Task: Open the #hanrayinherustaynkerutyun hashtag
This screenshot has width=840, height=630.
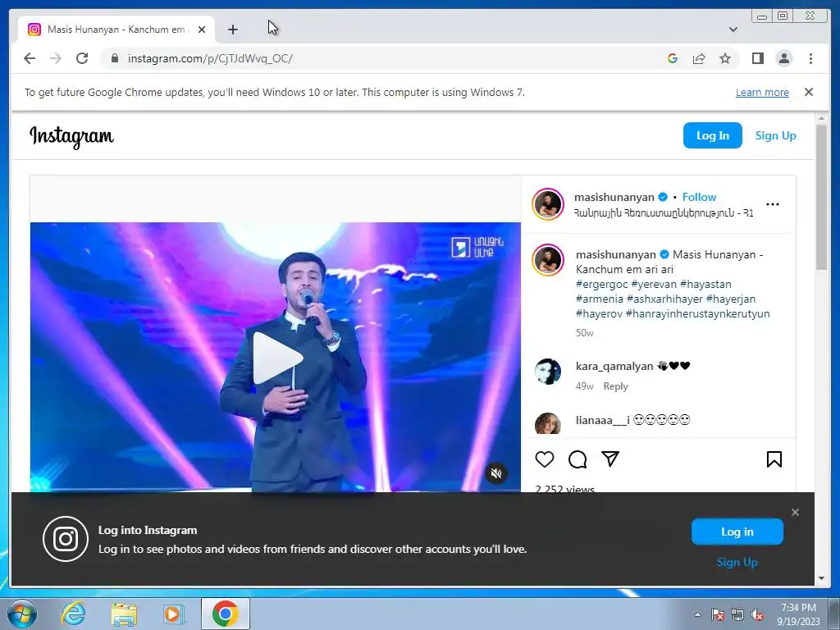Action: click(x=697, y=314)
